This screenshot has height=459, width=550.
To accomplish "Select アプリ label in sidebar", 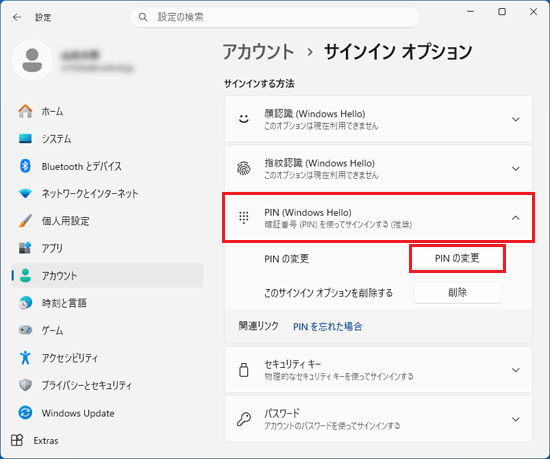I will (x=52, y=248).
